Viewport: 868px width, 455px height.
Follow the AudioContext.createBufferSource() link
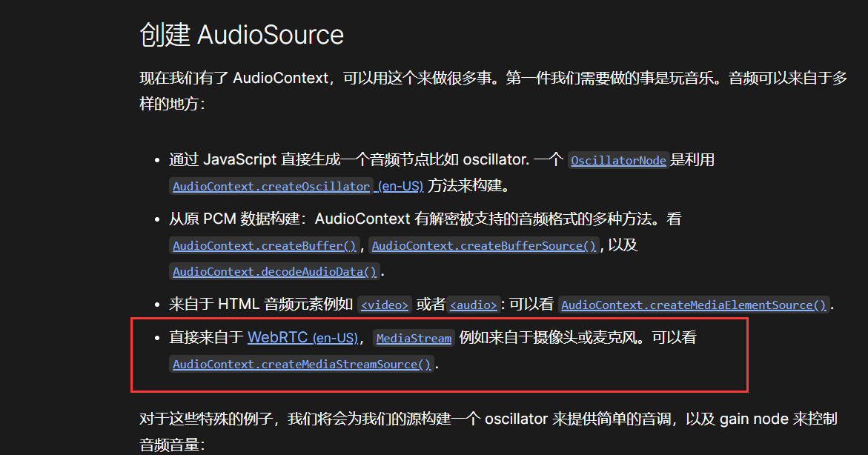[484, 246]
